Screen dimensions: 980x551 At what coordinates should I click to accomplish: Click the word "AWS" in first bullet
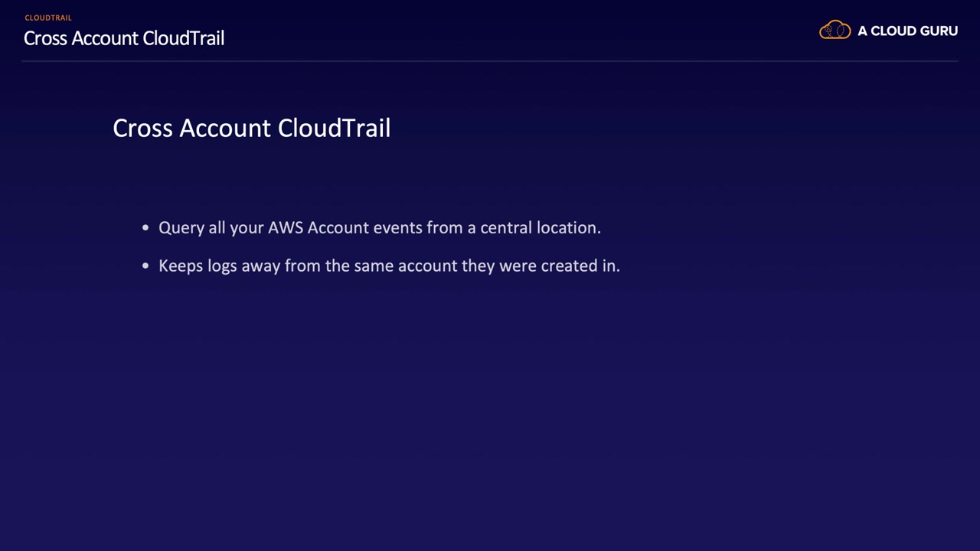click(x=285, y=227)
